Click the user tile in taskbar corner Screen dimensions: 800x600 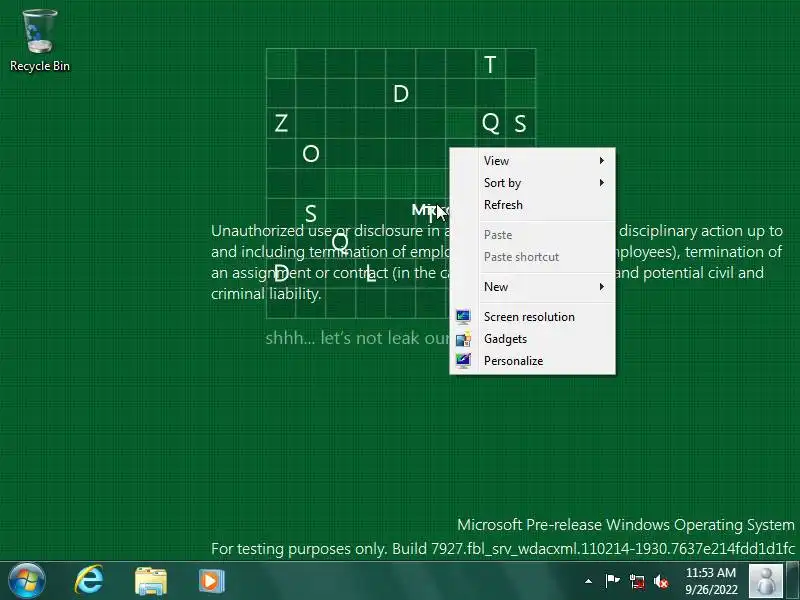[766, 580]
